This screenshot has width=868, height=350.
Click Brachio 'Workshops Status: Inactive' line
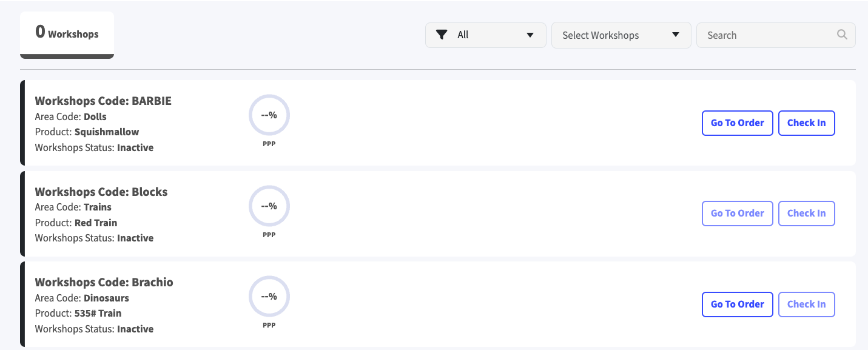click(x=94, y=329)
